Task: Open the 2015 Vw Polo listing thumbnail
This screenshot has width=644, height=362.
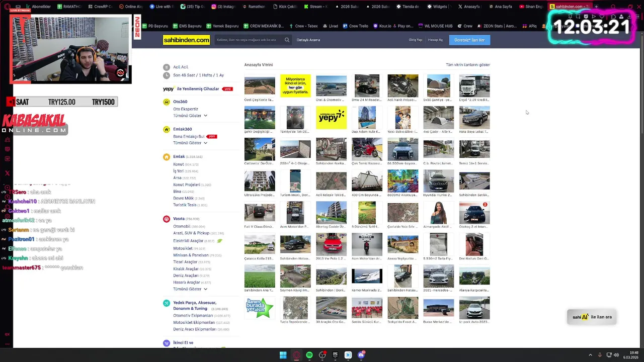Action: coord(331,245)
